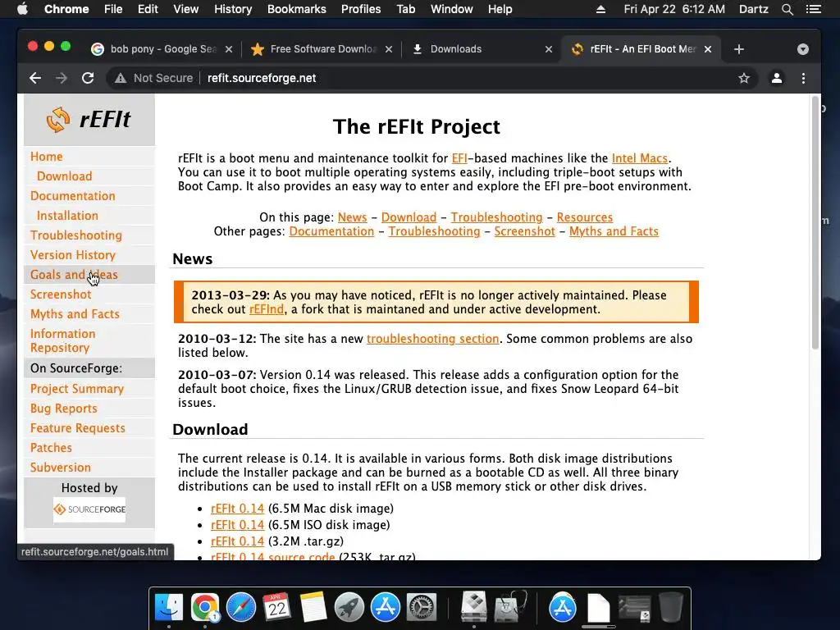Open the File menu

[x=113, y=9]
